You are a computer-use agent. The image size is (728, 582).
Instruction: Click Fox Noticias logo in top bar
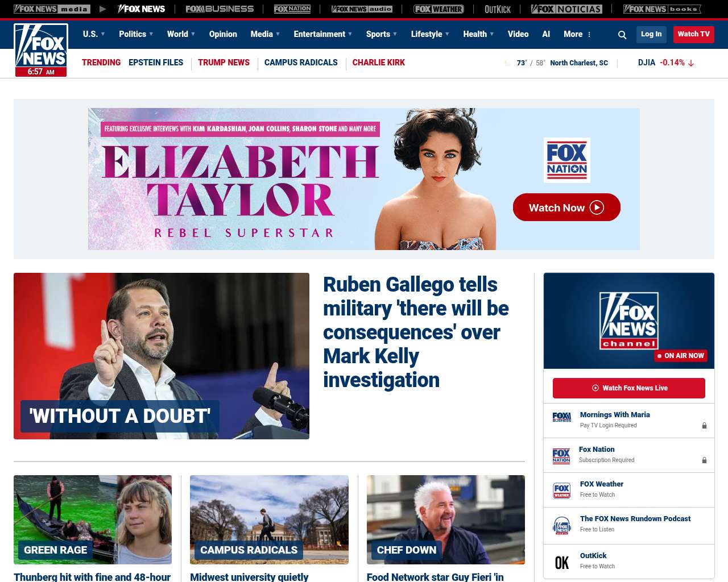566,9
